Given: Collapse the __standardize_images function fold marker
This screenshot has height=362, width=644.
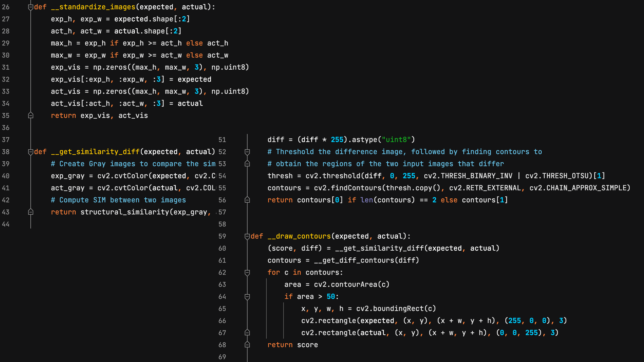Looking at the screenshot, I should [x=31, y=7].
